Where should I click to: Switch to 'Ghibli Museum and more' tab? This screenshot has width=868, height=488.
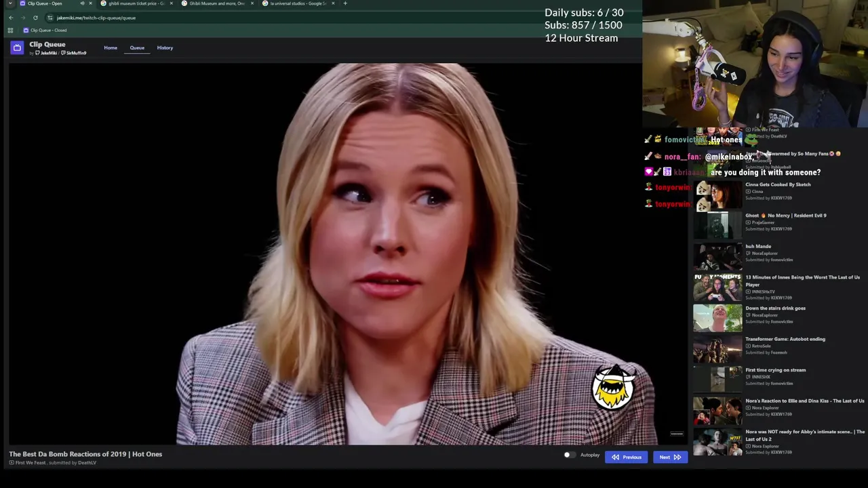coord(216,3)
